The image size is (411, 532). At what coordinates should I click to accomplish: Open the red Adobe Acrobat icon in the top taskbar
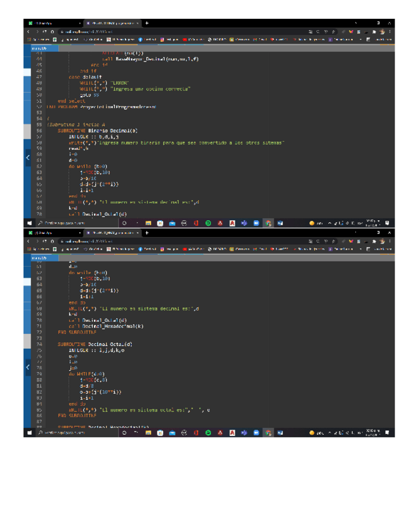pos(220,222)
